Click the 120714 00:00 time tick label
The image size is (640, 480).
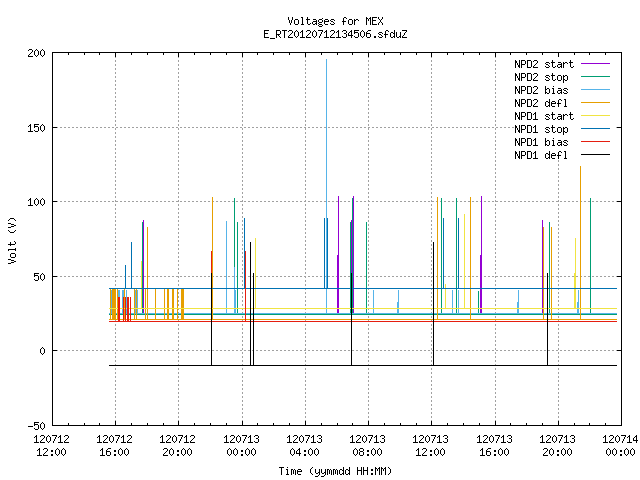[x=620, y=446]
